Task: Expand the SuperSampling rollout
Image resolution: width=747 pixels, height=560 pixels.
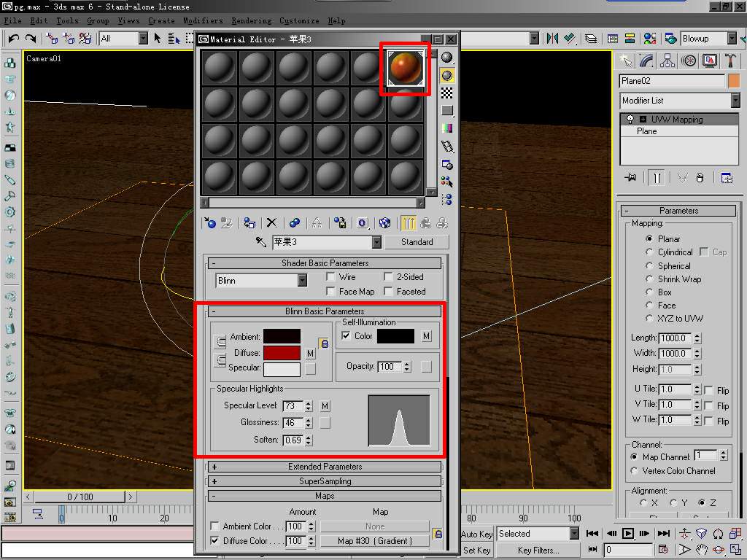Action: pos(325,481)
